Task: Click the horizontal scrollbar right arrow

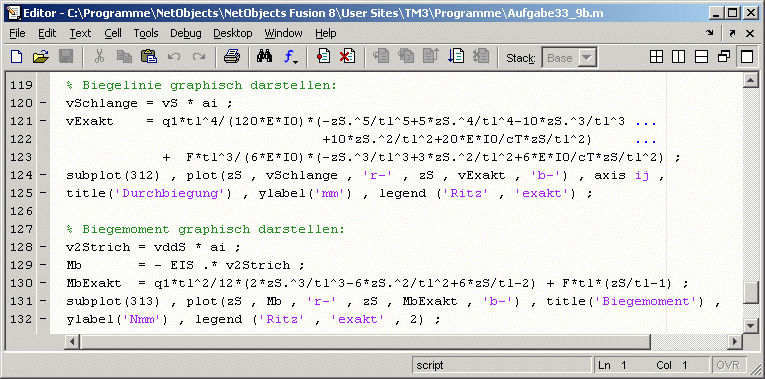Action: pos(736,341)
